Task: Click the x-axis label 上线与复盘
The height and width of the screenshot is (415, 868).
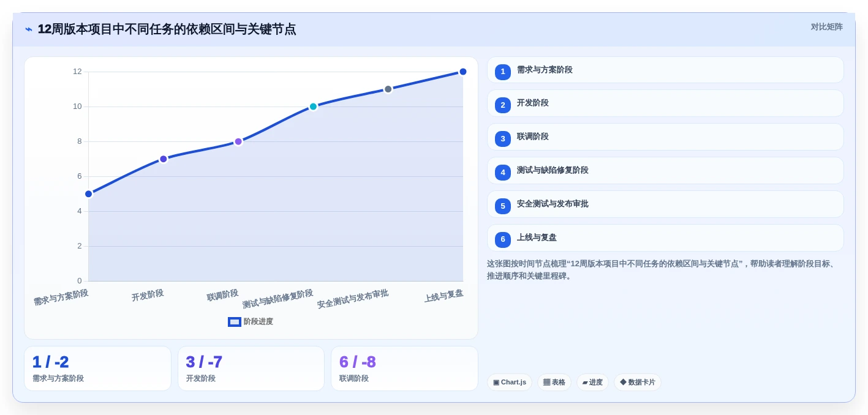Action: tap(443, 296)
